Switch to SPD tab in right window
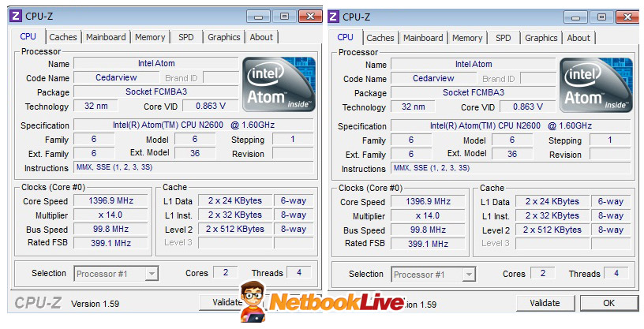The height and width of the screenshot is (329, 644). pos(504,38)
